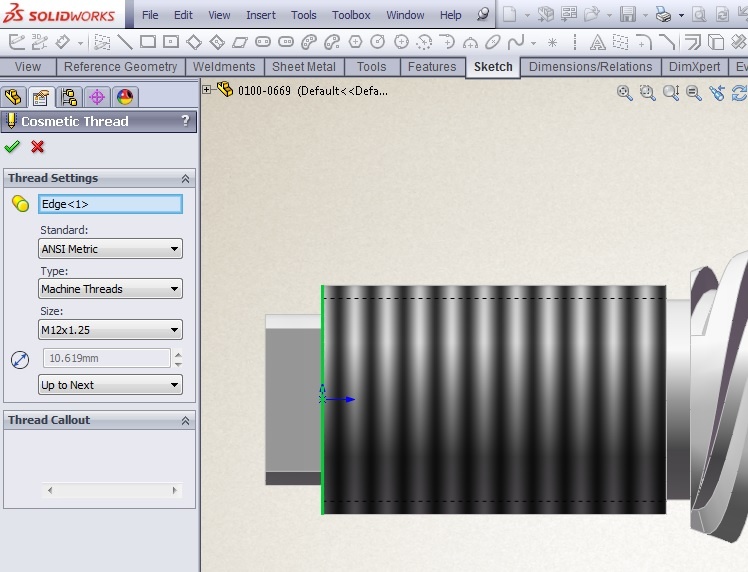Select the Tangent Arc tool
Image resolution: width=748 pixels, height=572 pixels.
[x=447, y=42]
